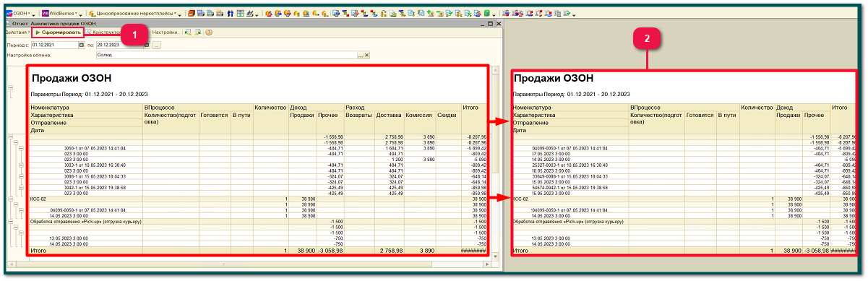Viewport: 868px width, 281px height.
Task: Select КСС-02 row in the left report
Action: point(258,198)
